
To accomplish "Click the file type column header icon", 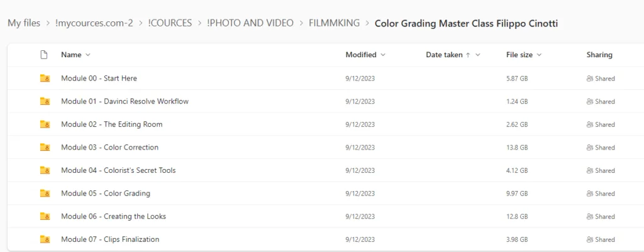I will [44, 55].
